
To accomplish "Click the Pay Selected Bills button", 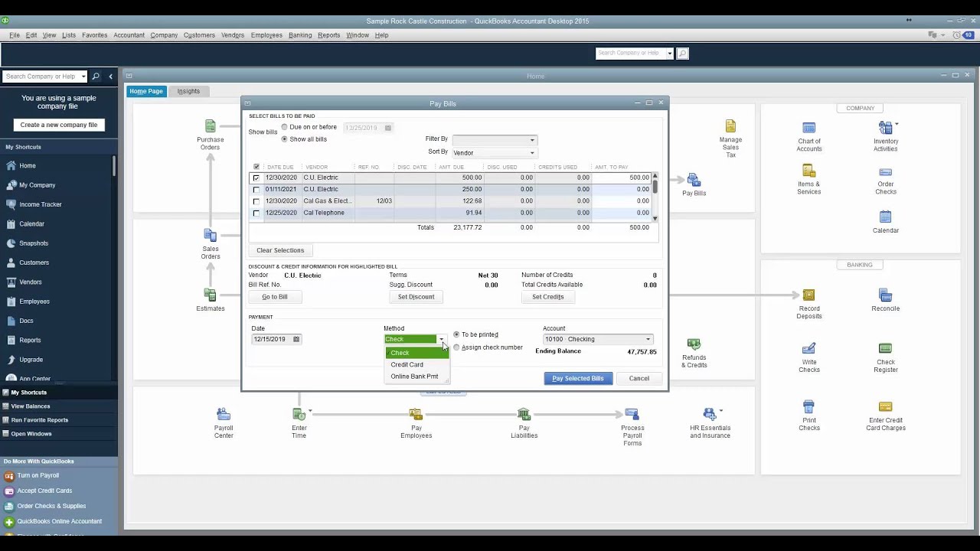I will point(578,378).
